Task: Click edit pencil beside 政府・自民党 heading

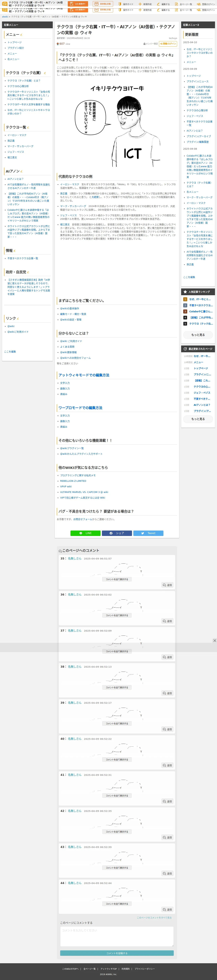Action: click(x=28, y=272)
